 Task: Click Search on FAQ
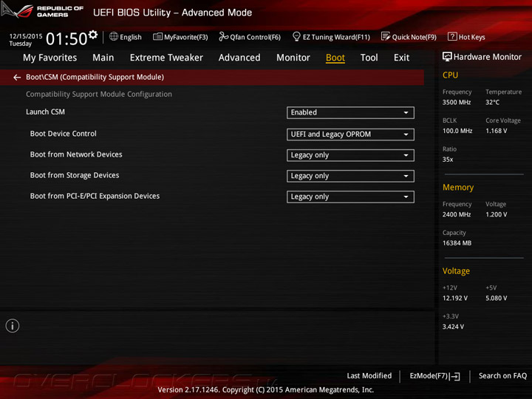pos(502,376)
